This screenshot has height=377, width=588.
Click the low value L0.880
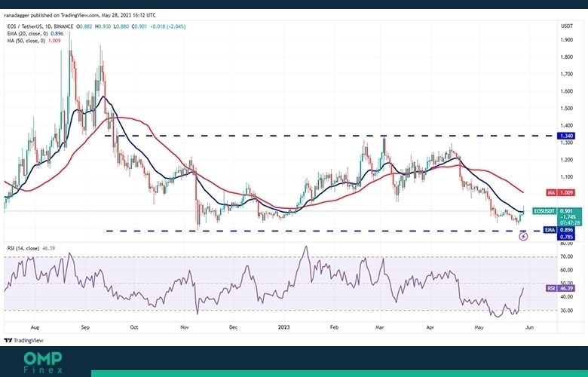121,26
